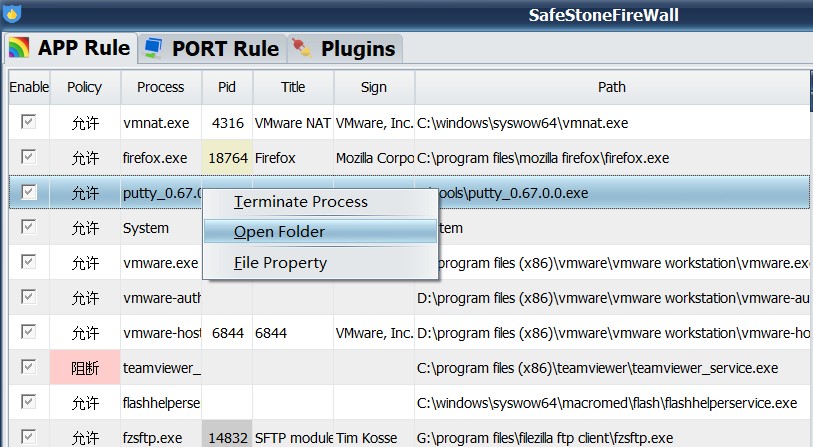Select the vmware.exe process cell

point(161,263)
